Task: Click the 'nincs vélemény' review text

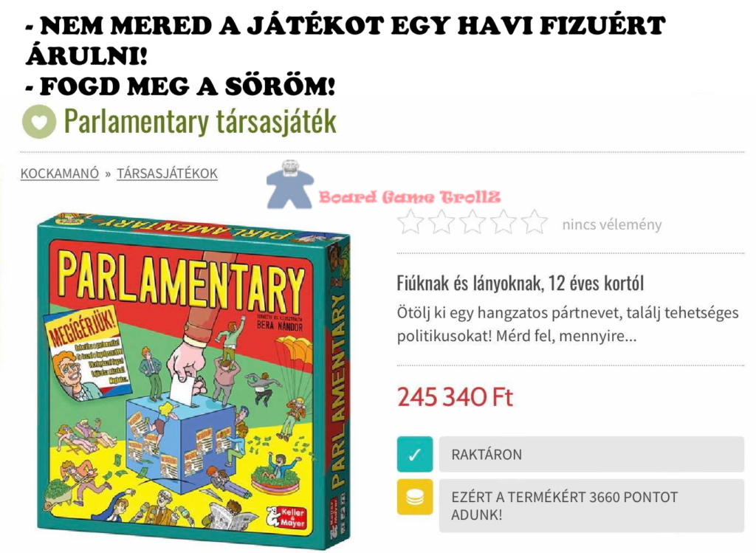Action: click(x=612, y=224)
